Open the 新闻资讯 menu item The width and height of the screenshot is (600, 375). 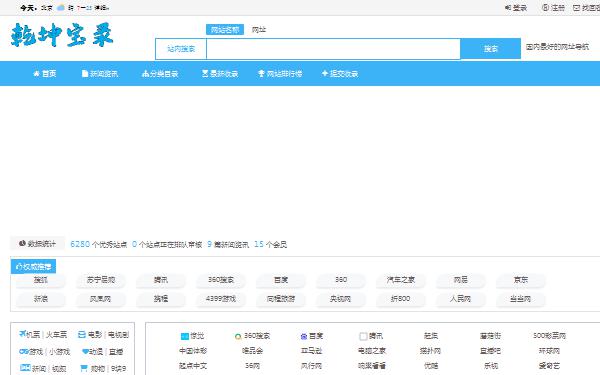[100, 73]
